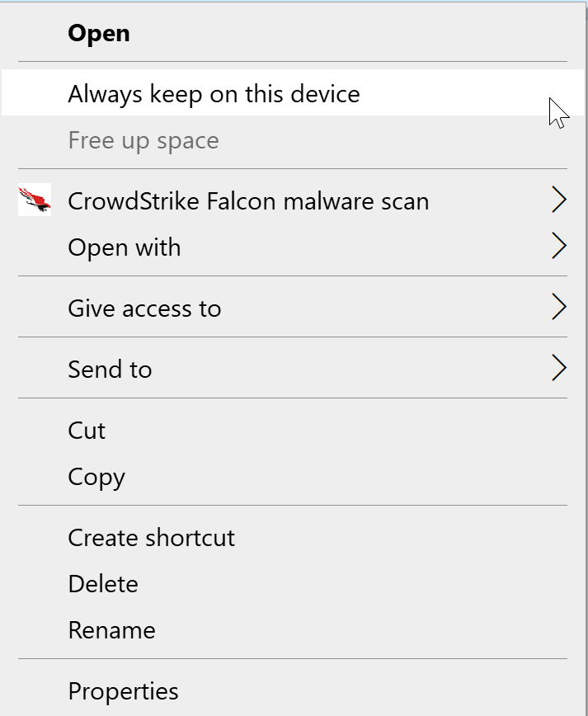Delete the selected file
Viewport: 588px width, 716px height.
tap(102, 583)
